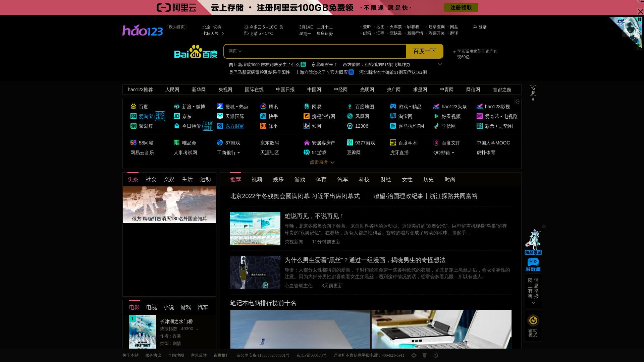Open 北京2022年冬残奥会圆满闭幕 headline
The height and width of the screenshot is (362, 644).
click(295, 196)
